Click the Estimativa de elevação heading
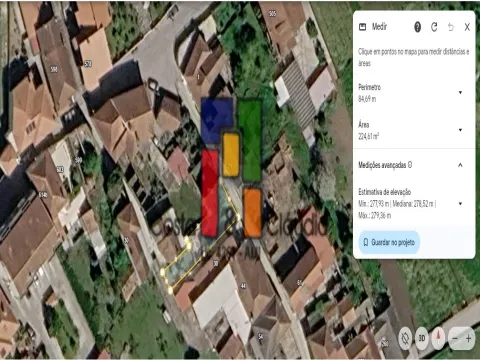 (385, 192)
